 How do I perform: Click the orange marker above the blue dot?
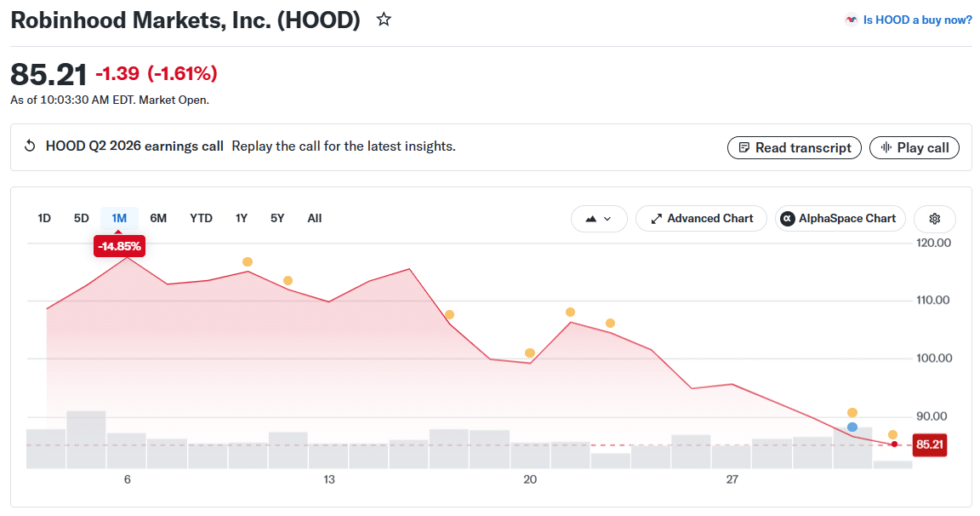[852, 413]
